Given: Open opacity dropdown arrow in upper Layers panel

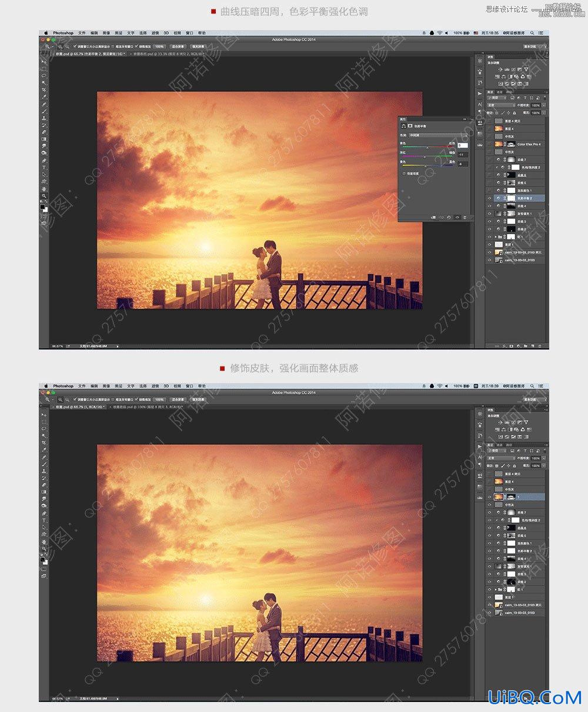Looking at the screenshot, I should click(544, 105).
